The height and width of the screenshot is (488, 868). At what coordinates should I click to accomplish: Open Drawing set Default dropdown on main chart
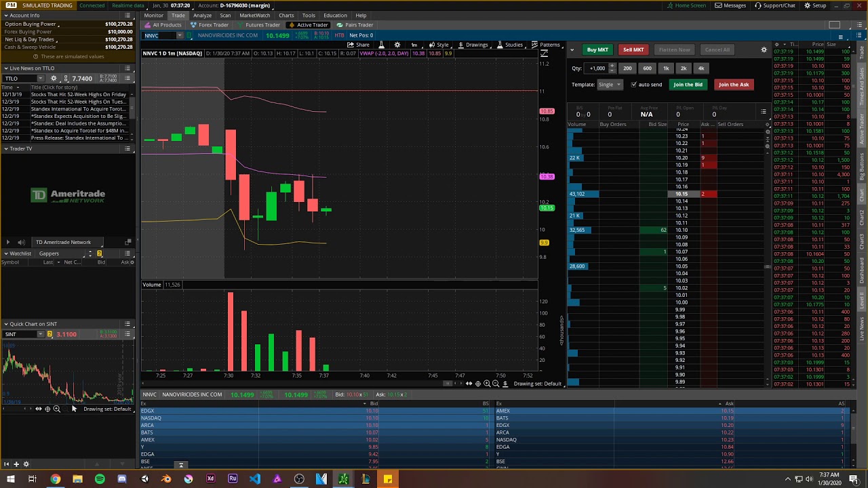click(538, 384)
